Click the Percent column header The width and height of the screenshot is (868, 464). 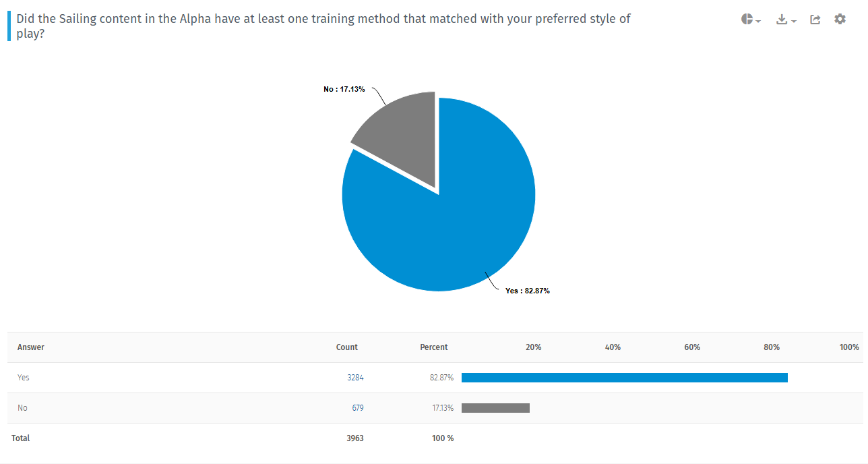[x=434, y=347]
